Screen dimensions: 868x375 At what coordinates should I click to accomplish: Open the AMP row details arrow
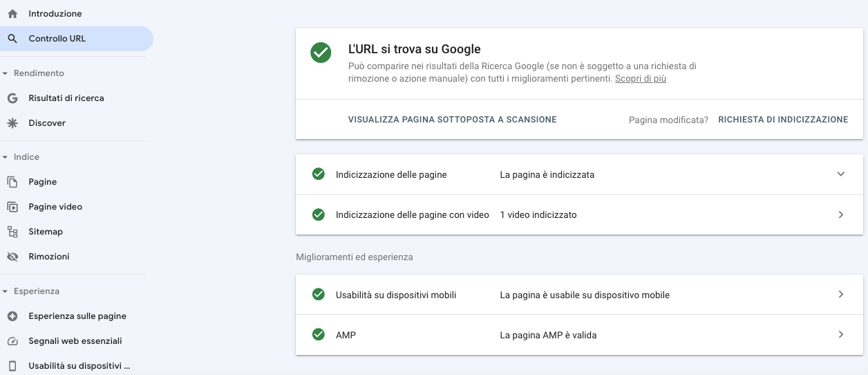tap(840, 335)
